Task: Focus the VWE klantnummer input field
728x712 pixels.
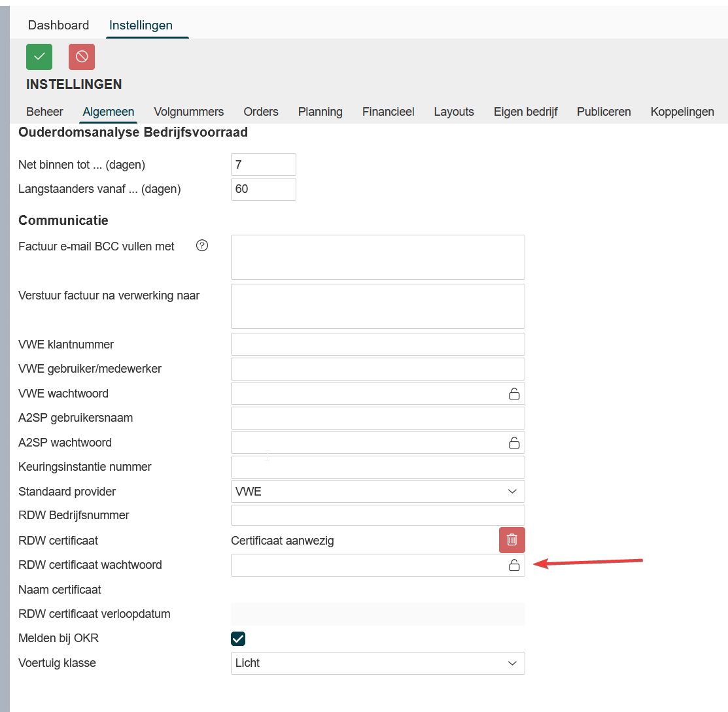Action: pos(377,345)
